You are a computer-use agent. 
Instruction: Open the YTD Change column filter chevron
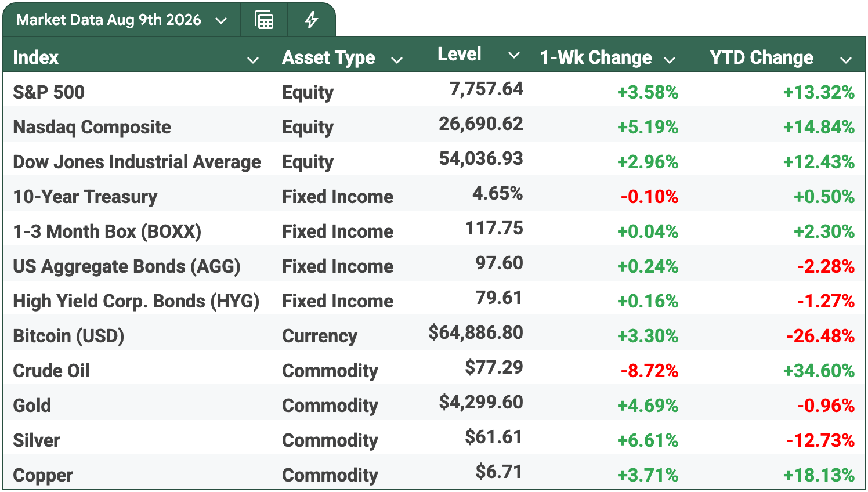[846, 60]
